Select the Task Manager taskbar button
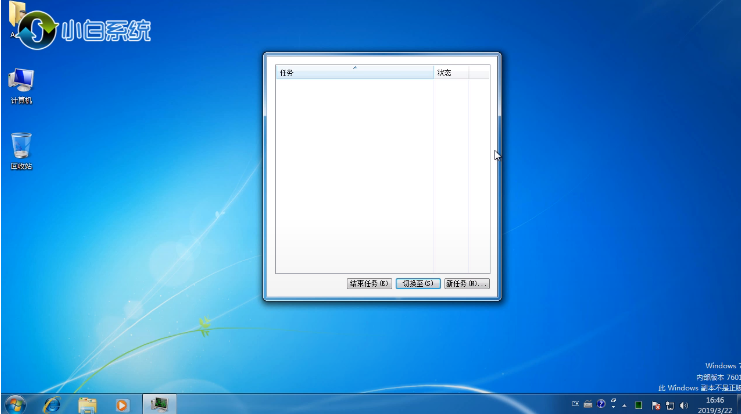The image size is (741, 414). coord(157,405)
